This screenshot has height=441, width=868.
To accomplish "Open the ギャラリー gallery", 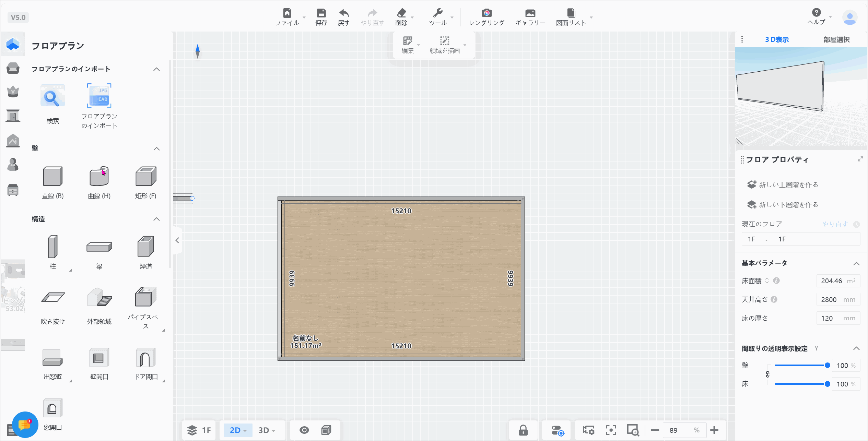I will [530, 17].
